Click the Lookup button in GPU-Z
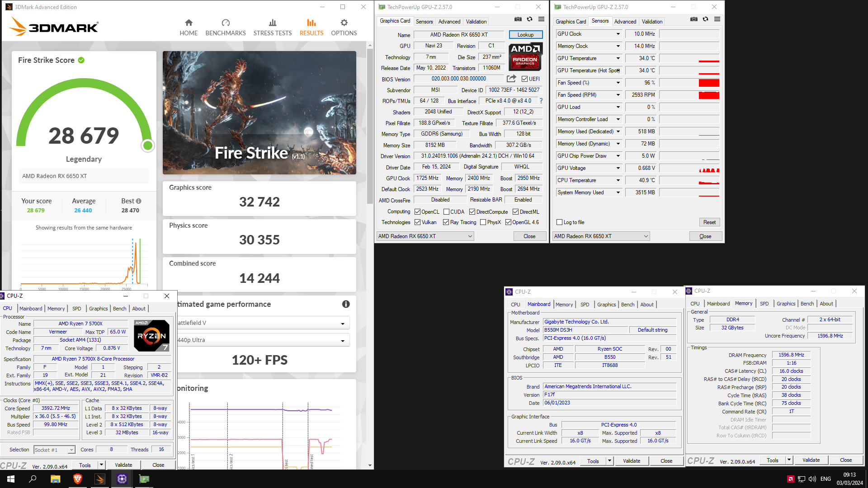Image resolution: width=868 pixels, height=488 pixels. coord(525,35)
